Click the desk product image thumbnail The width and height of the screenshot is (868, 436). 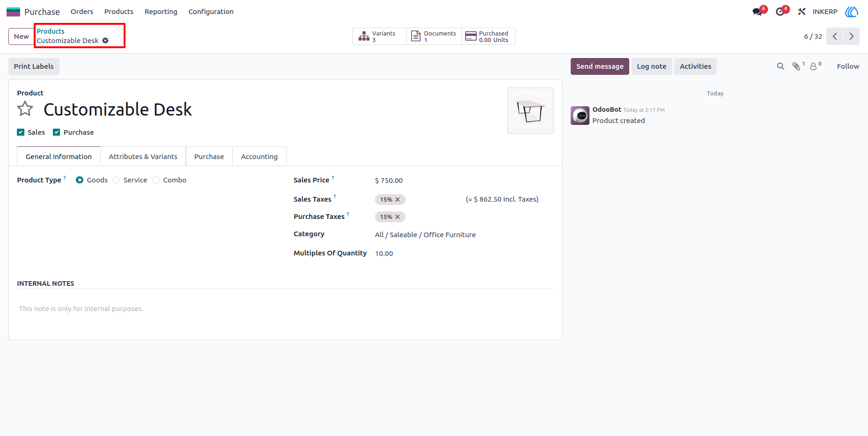pyautogui.click(x=530, y=111)
